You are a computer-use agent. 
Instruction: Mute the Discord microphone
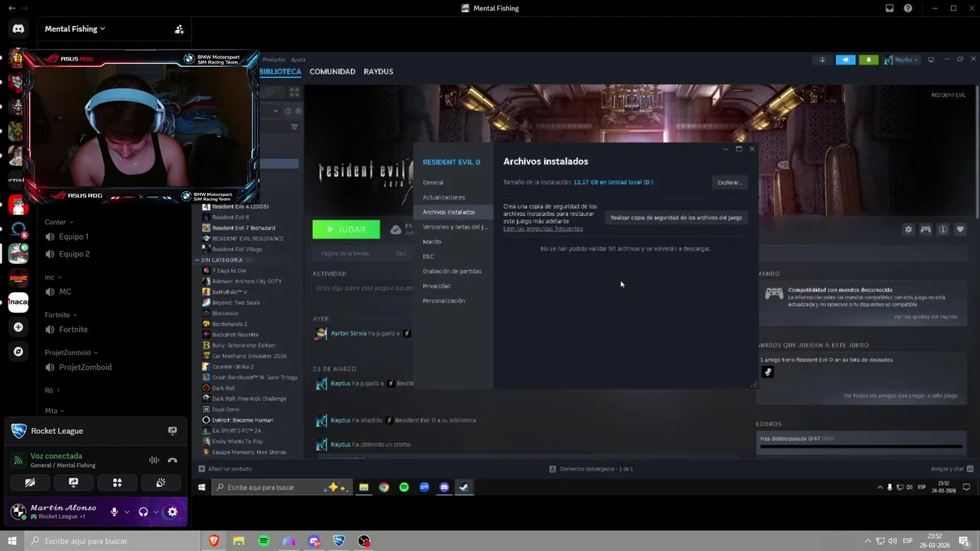pos(114,512)
